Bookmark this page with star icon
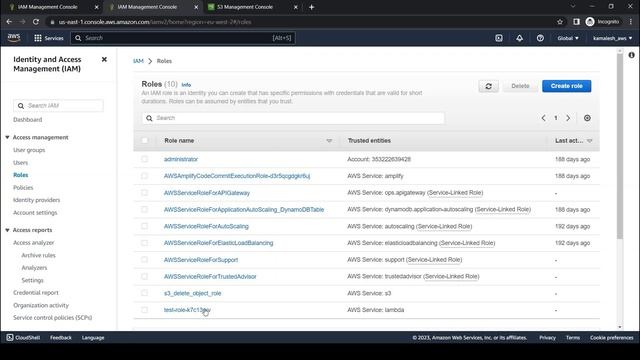The width and height of the screenshot is (640, 360). point(560,22)
